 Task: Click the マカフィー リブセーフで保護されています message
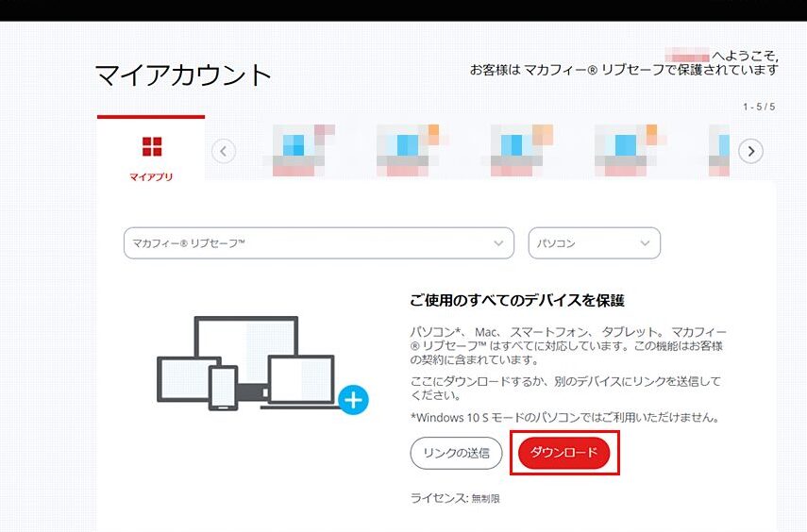(624, 70)
